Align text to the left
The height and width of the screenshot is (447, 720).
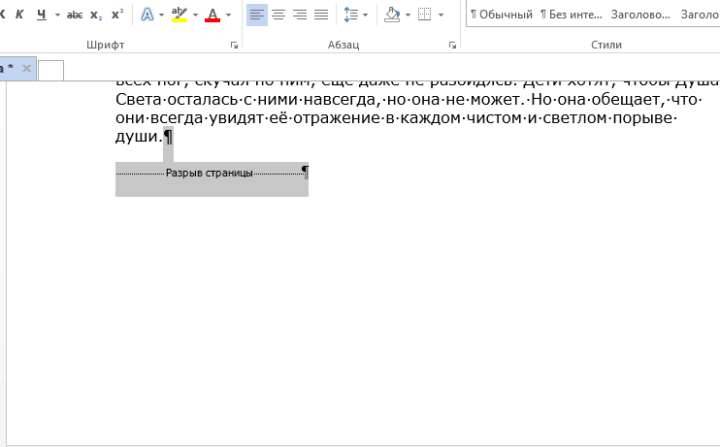coord(257,15)
